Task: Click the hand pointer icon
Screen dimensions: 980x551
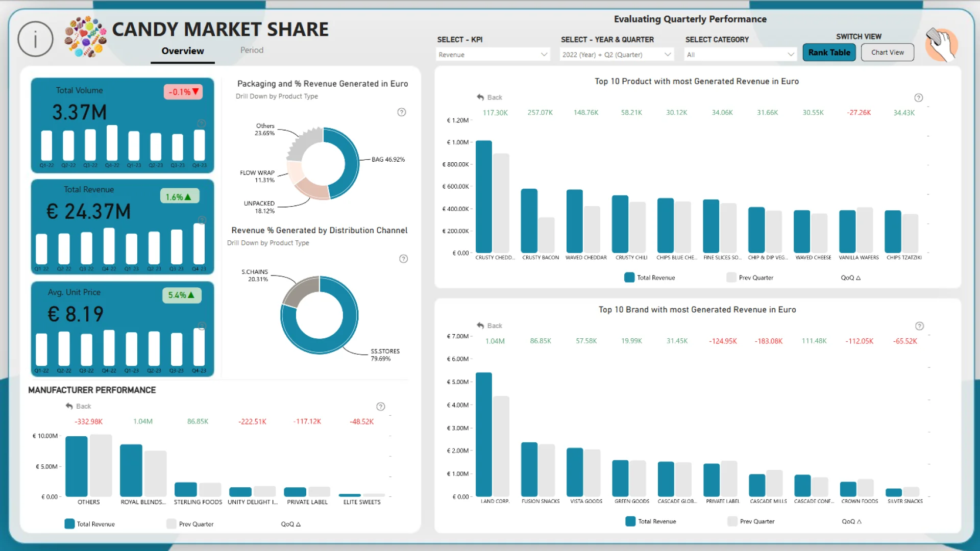Action: (942, 45)
